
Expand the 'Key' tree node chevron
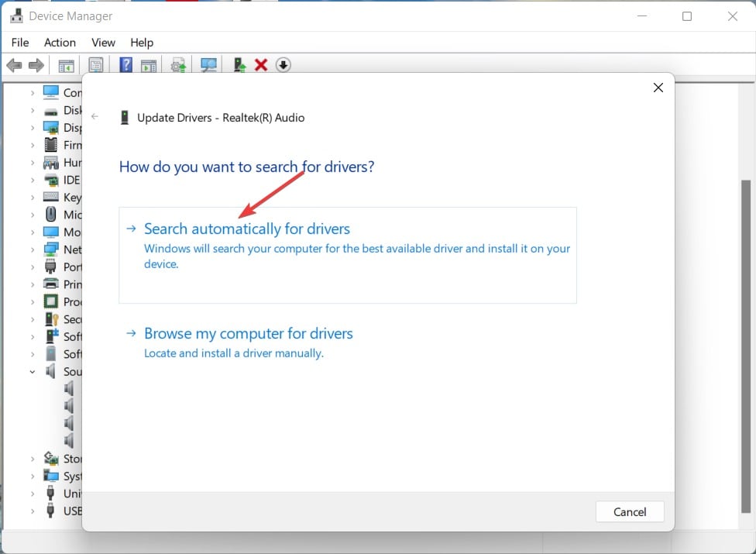[x=33, y=198]
